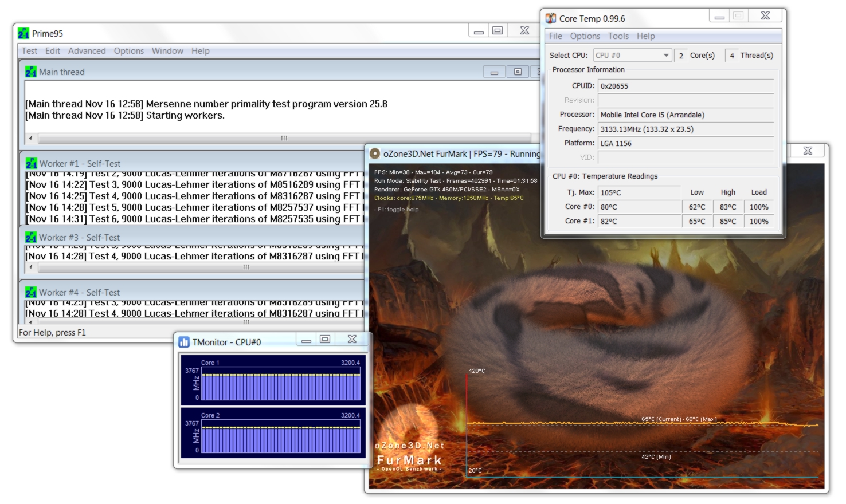This screenshot has height=504, width=846.
Task: Click Worker #1 Test 6 log line
Action: coord(194,219)
